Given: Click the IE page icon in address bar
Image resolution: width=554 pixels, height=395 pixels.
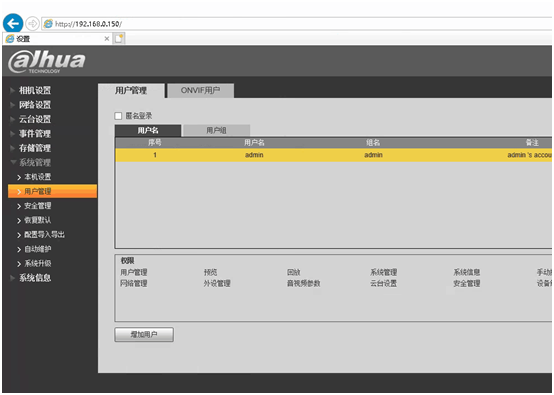Looking at the screenshot, I should click(x=48, y=24).
